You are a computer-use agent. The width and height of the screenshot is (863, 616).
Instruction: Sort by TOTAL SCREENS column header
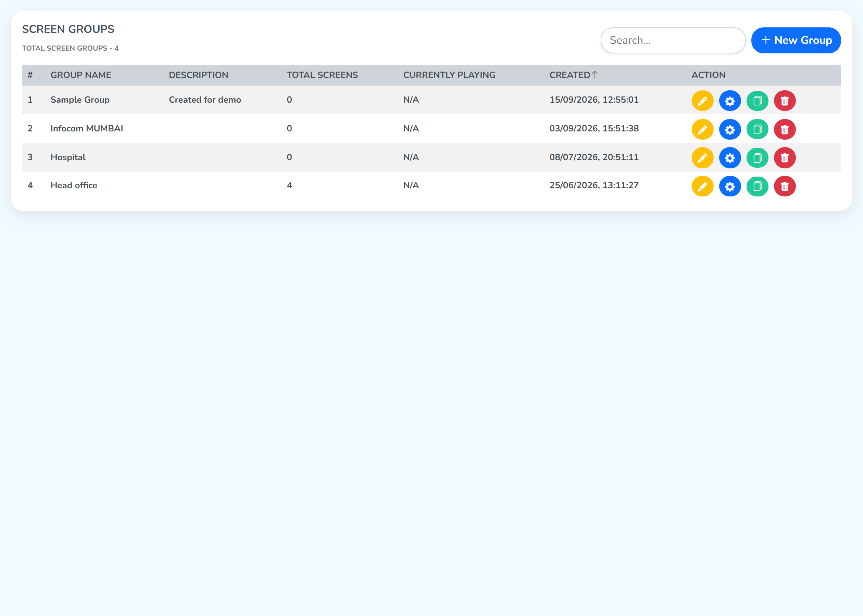(x=322, y=75)
